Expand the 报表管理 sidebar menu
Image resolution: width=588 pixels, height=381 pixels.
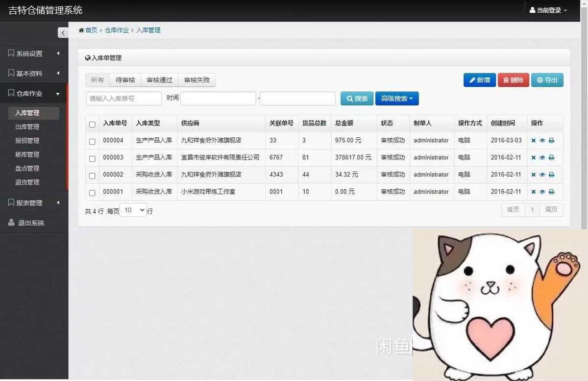point(33,203)
